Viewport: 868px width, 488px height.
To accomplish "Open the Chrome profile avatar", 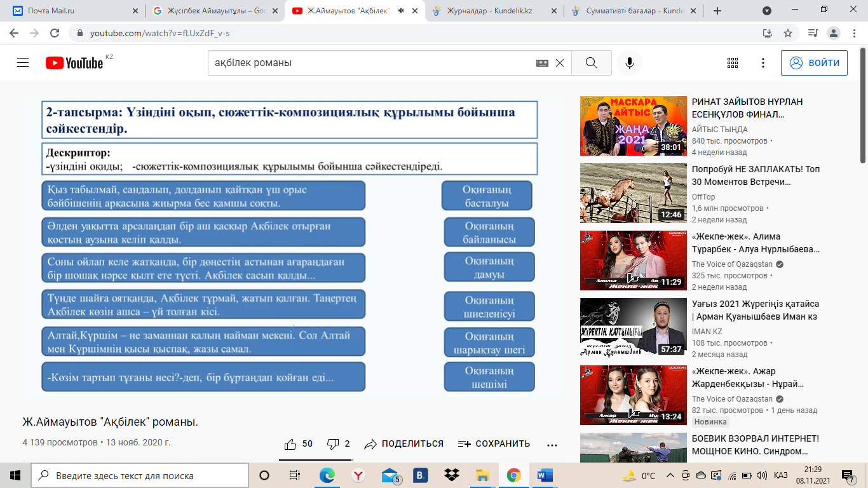I will click(x=834, y=33).
